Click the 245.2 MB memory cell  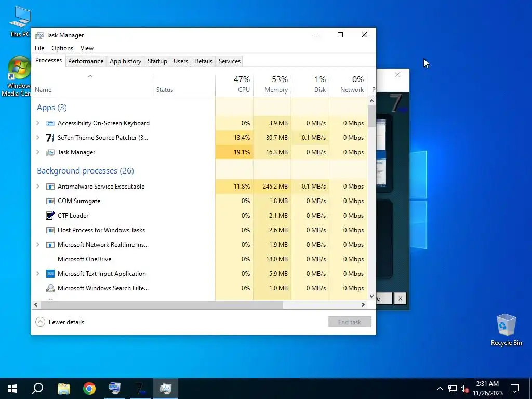coord(272,187)
